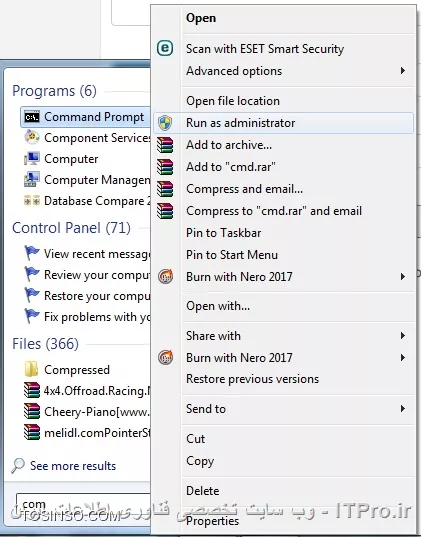Open the See more results link
The width and height of the screenshot is (421, 537).
tap(73, 466)
